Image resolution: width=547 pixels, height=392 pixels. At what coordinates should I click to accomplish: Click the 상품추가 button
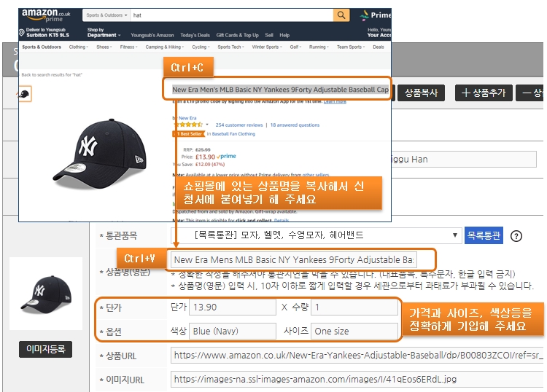(483, 93)
